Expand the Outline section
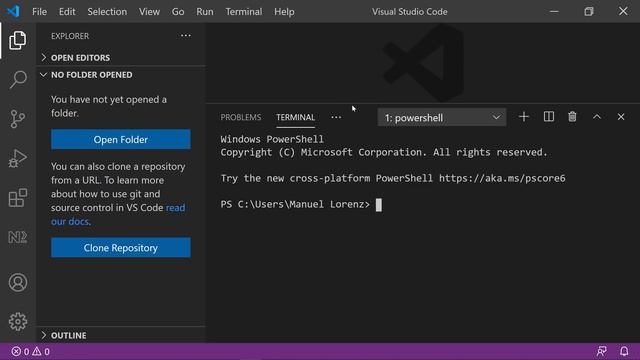The image size is (640, 360). pyautogui.click(x=121, y=335)
